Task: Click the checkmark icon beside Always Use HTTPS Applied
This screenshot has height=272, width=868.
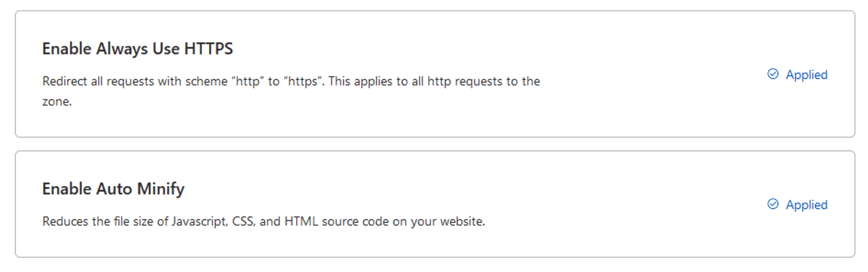Action: point(774,74)
